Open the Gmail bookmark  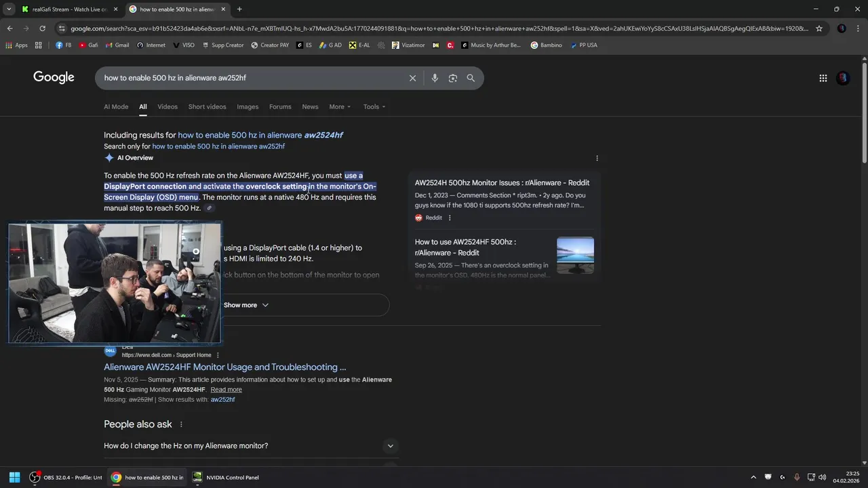(x=117, y=45)
